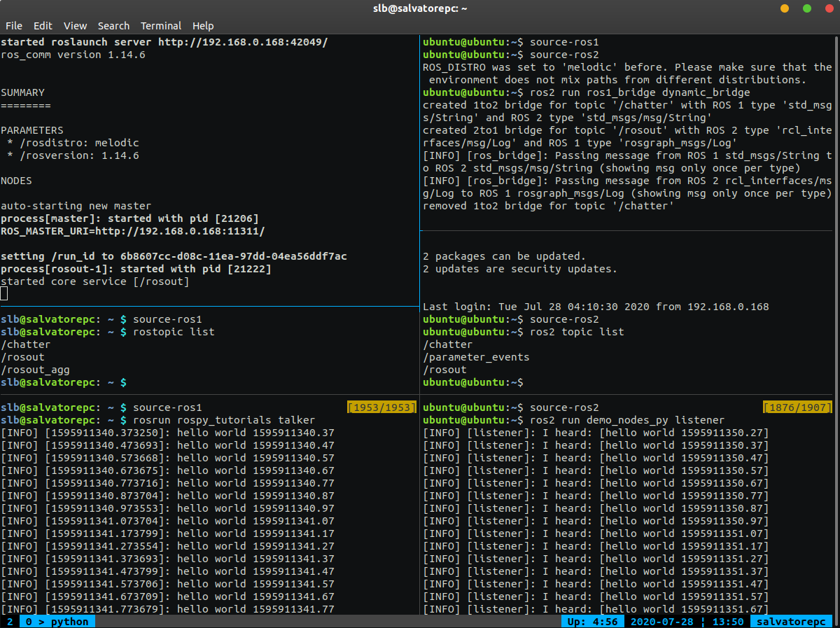840x628 pixels.
Task: Click 'ros2 run ros1_bridge dynamic_bridge' command
Action: (x=640, y=92)
